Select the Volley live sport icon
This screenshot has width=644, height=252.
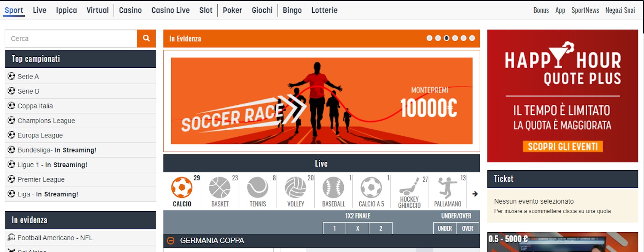[295, 187]
